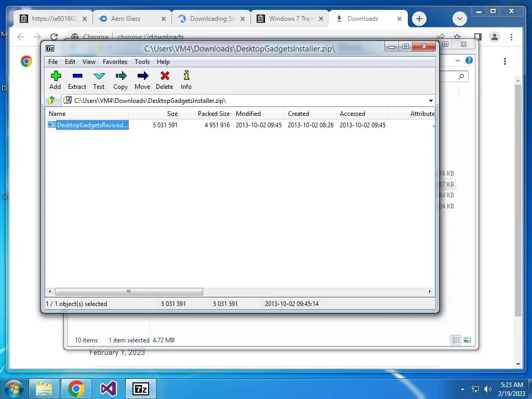Open the Favorites menu
Screen dimensions: 532x399
(115, 62)
